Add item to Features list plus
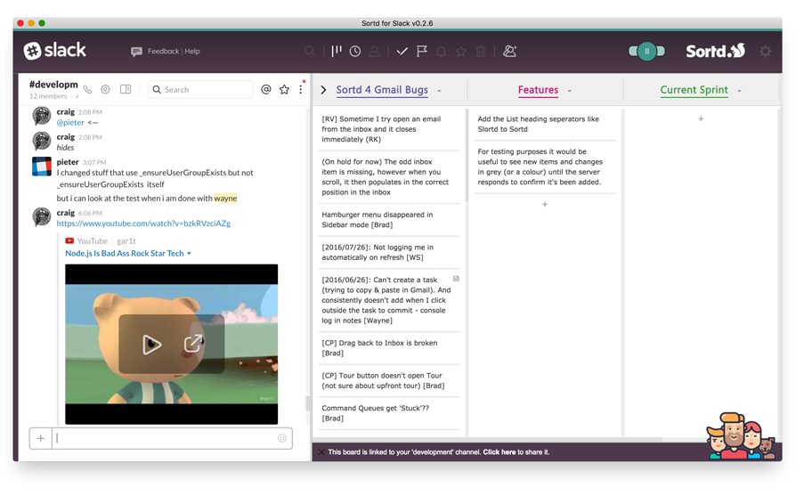Image resolution: width=812 pixels, height=504 pixels. pyautogui.click(x=545, y=205)
